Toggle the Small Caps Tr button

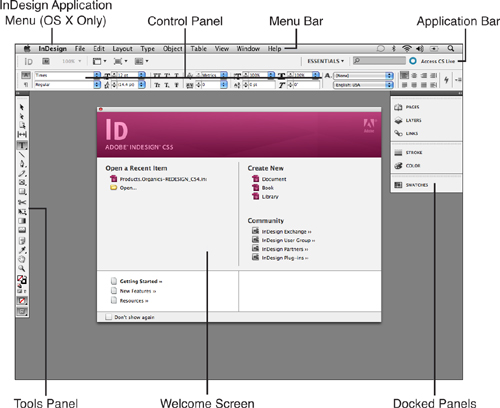click(157, 85)
